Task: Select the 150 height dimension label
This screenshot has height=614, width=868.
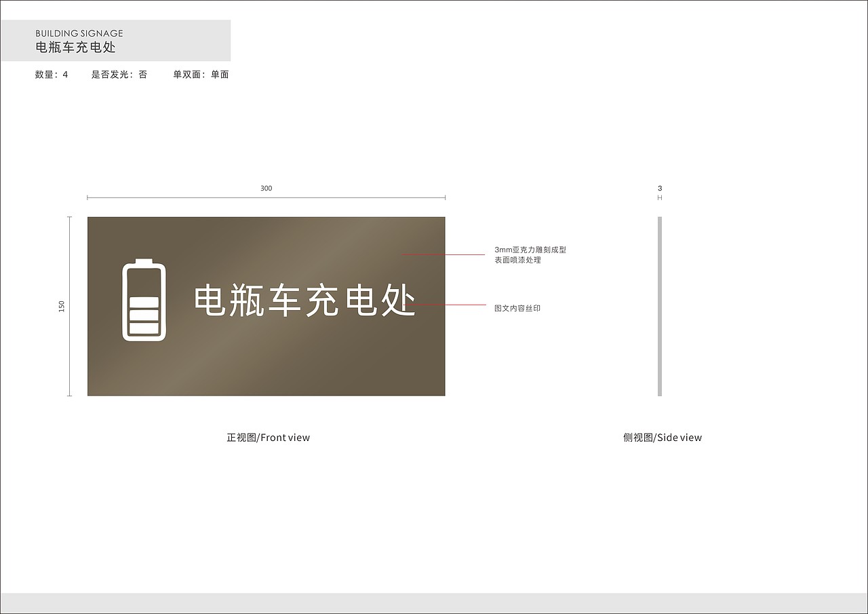Action: (62, 305)
